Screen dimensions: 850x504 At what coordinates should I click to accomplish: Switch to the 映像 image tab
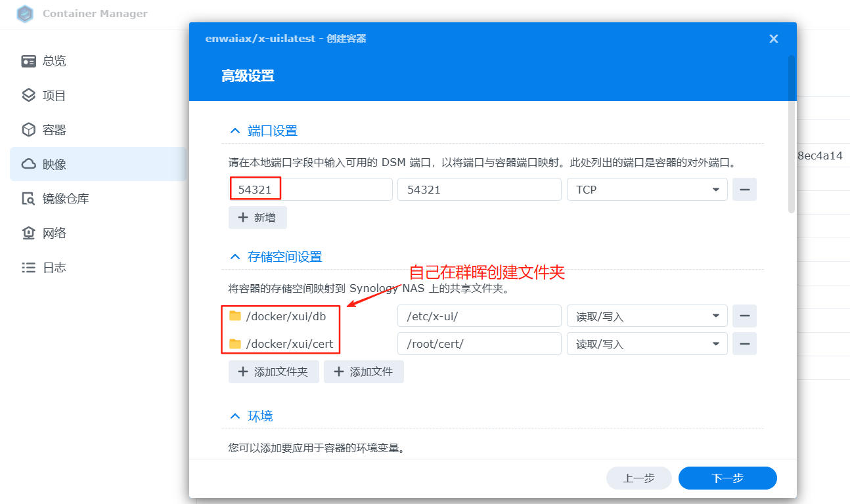(x=54, y=164)
